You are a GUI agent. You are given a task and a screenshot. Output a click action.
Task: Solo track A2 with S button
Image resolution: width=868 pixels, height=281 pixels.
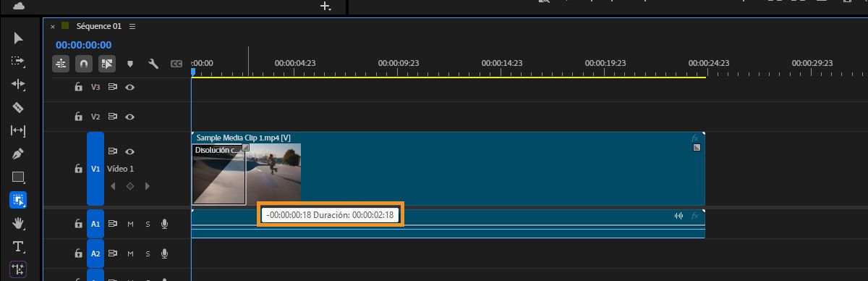(148, 253)
